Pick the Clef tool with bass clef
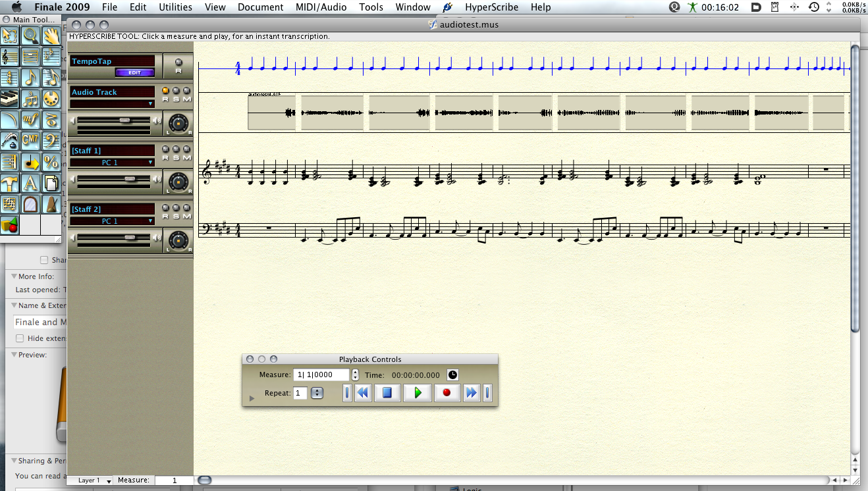The width and height of the screenshot is (868, 491). coord(51,141)
